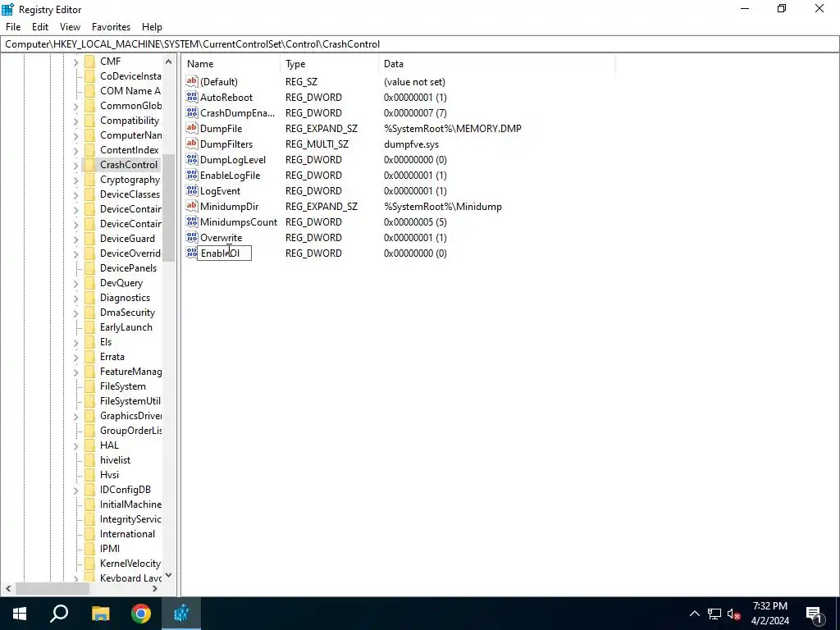
Task: Sort values by Data column header
Action: point(496,64)
